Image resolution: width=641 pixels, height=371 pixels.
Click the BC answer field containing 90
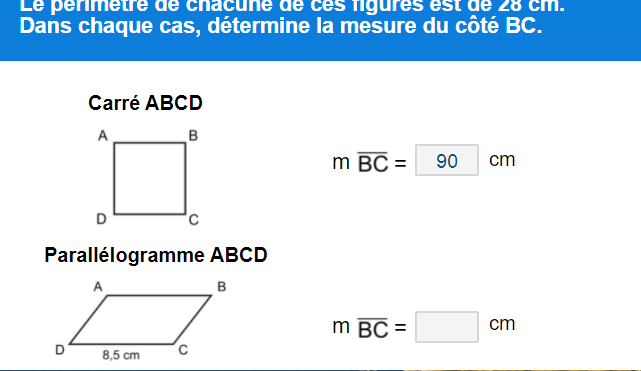tap(447, 160)
